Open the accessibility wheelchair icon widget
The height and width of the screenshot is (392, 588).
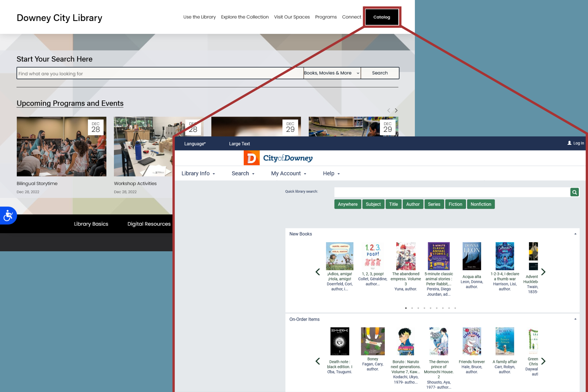coord(8,215)
